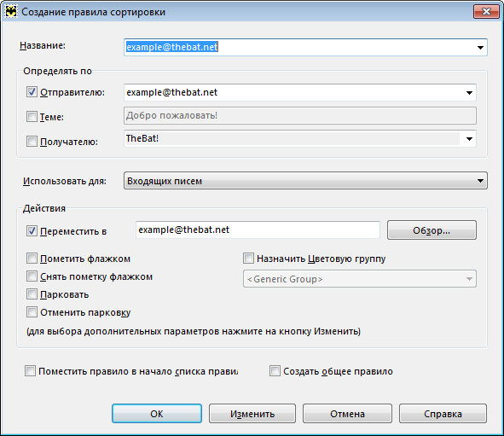Screen dimensions: 504x436
Task: Check Пометить флажком option
Action: tap(32, 259)
